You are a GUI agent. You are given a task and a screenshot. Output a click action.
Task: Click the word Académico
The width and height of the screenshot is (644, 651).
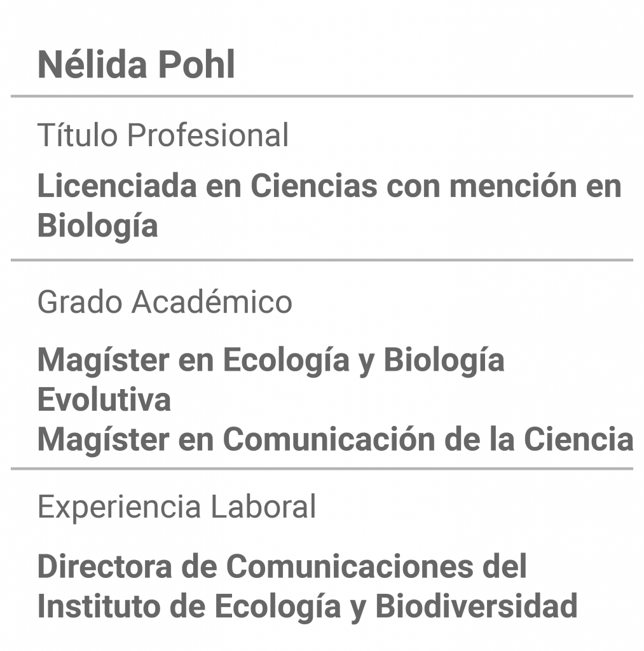(x=212, y=302)
